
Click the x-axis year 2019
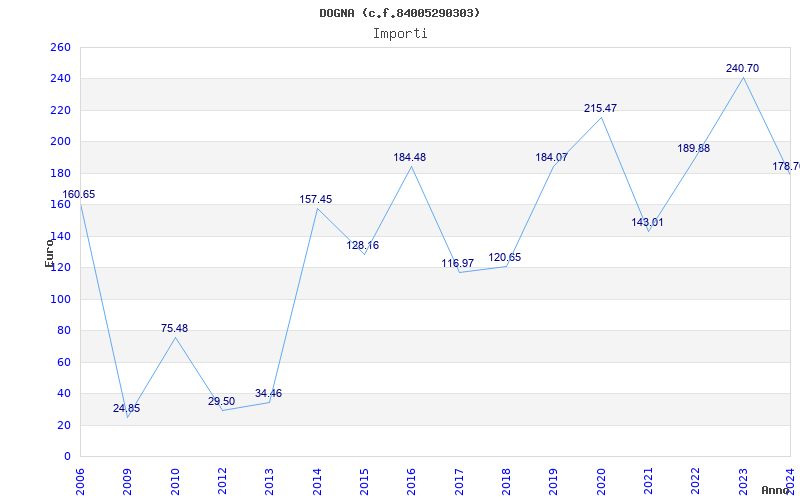point(554,482)
